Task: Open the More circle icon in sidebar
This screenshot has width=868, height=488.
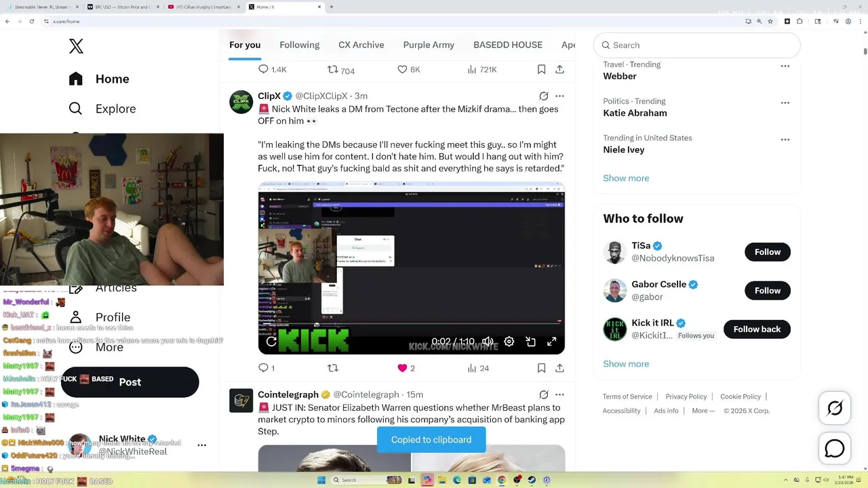Action: (x=76, y=347)
